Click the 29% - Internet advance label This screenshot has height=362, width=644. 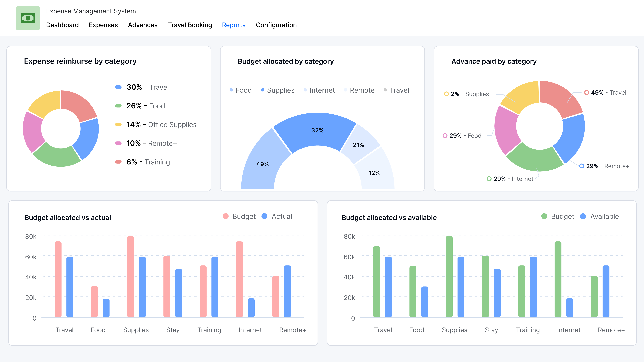click(x=510, y=179)
